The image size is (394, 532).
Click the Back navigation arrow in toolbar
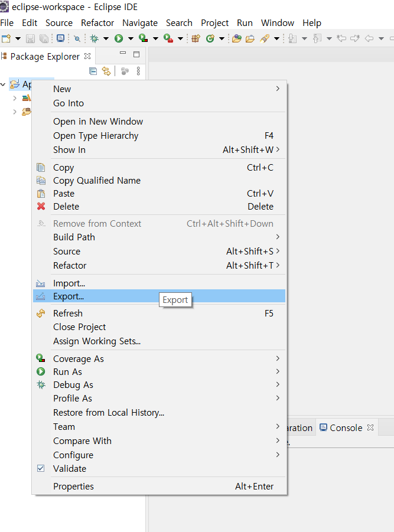point(369,38)
